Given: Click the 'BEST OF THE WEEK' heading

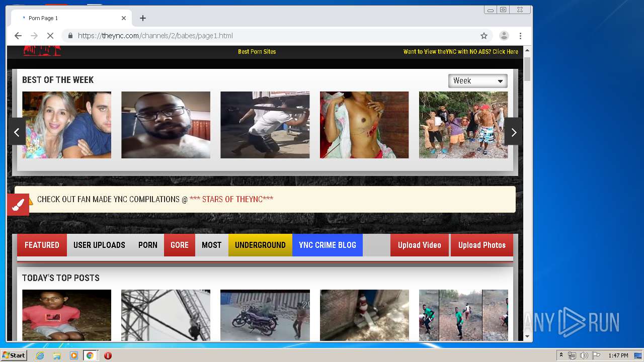Looking at the screenshot, I should [x=58, y=80].
